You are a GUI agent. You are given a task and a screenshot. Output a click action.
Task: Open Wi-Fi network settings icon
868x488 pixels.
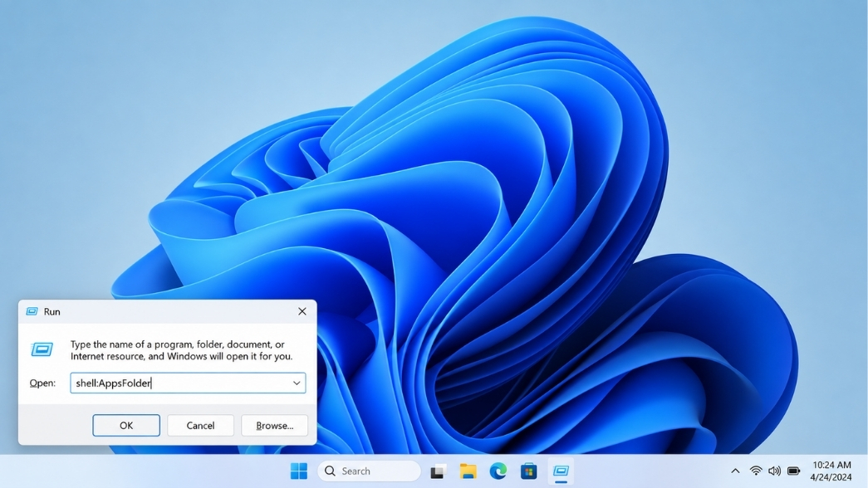[756, 471]
